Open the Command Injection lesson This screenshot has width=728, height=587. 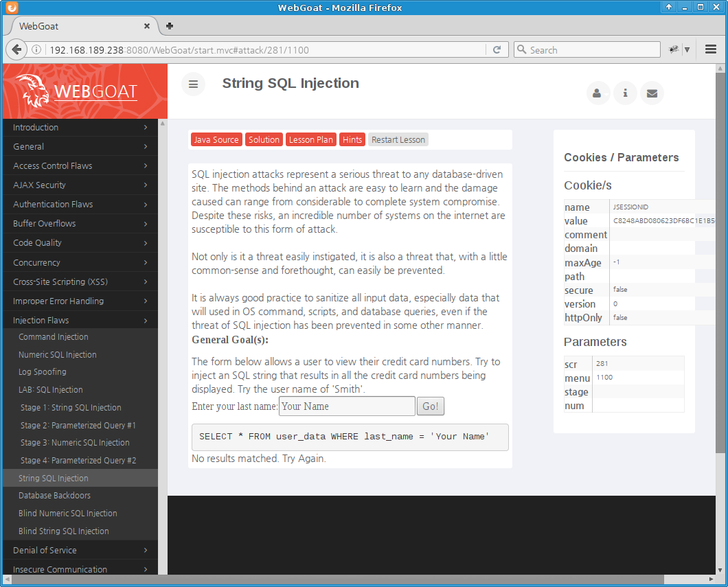[54, 337]
